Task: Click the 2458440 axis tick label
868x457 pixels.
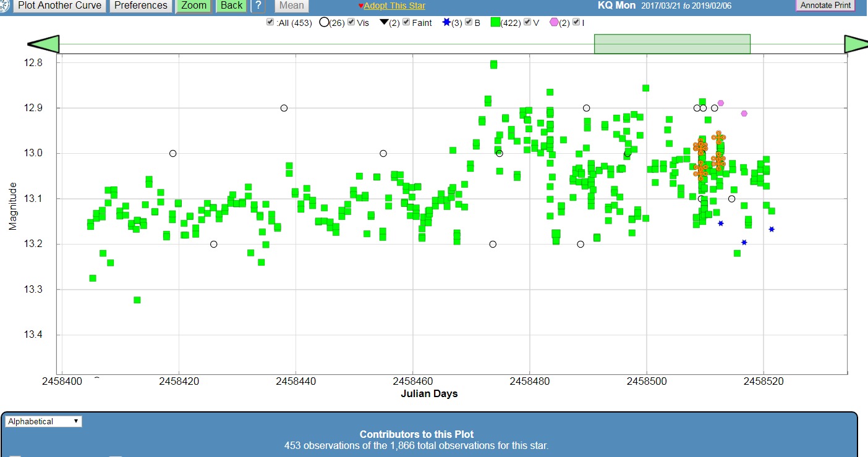Action: coord(296,381)
